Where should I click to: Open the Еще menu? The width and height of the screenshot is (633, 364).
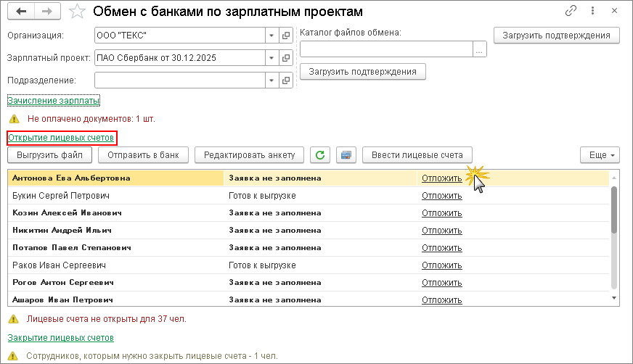[599, 154]
